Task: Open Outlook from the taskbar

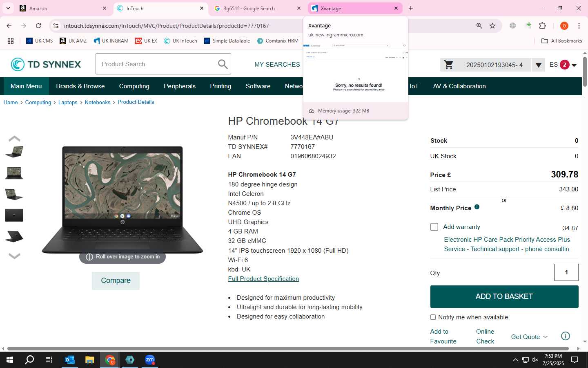Action: pos(70,360)
